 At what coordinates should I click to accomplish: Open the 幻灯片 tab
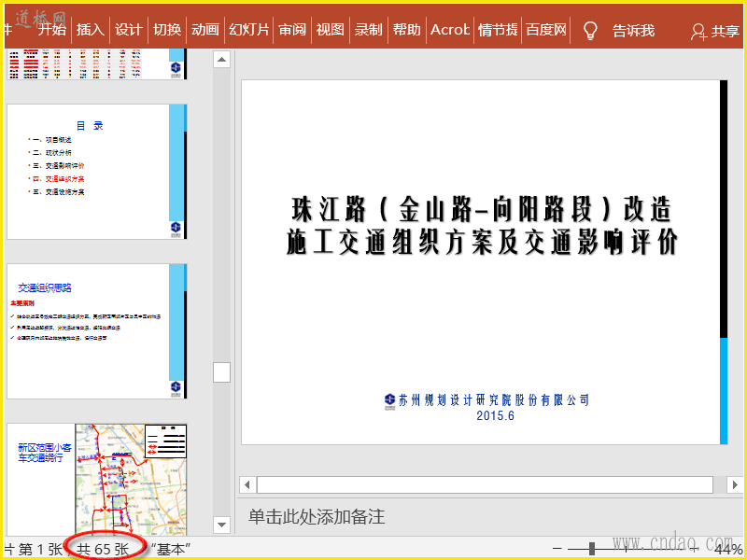248,30
